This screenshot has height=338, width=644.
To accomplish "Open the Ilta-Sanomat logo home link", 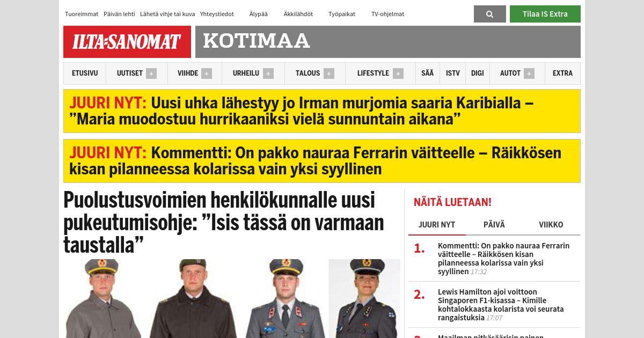I will [x=127, y=42].
